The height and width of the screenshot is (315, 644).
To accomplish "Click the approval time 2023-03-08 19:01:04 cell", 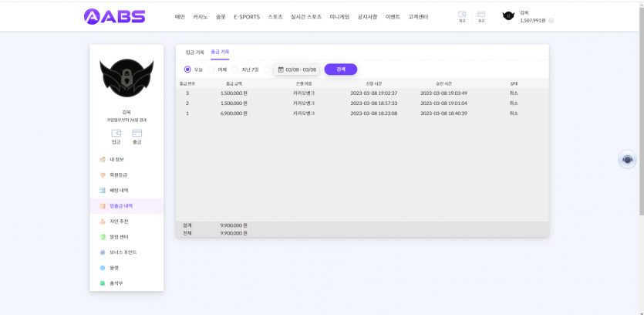I will [x=443, y=103].
